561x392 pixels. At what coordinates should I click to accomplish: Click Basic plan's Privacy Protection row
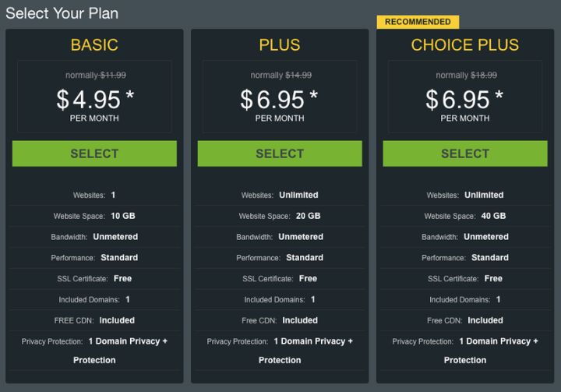[x=94, y=351]
